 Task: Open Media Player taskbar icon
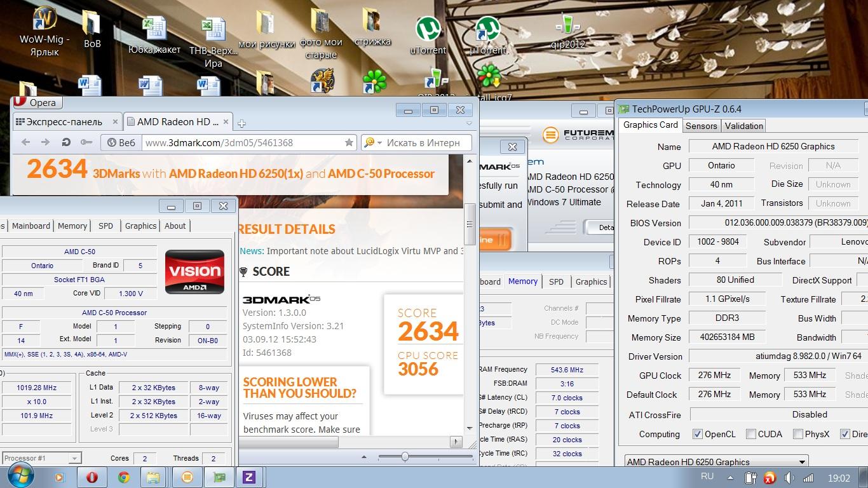coord(60,477)
